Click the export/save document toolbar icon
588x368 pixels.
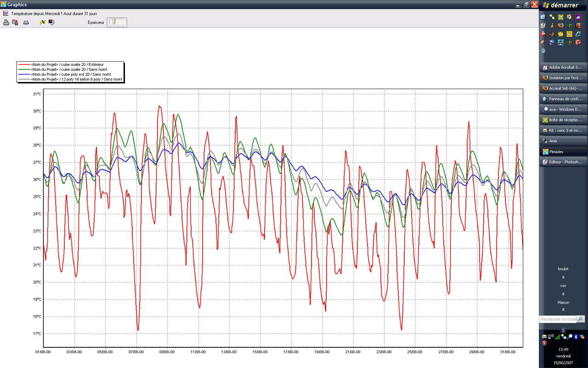(x=15, y=22)
